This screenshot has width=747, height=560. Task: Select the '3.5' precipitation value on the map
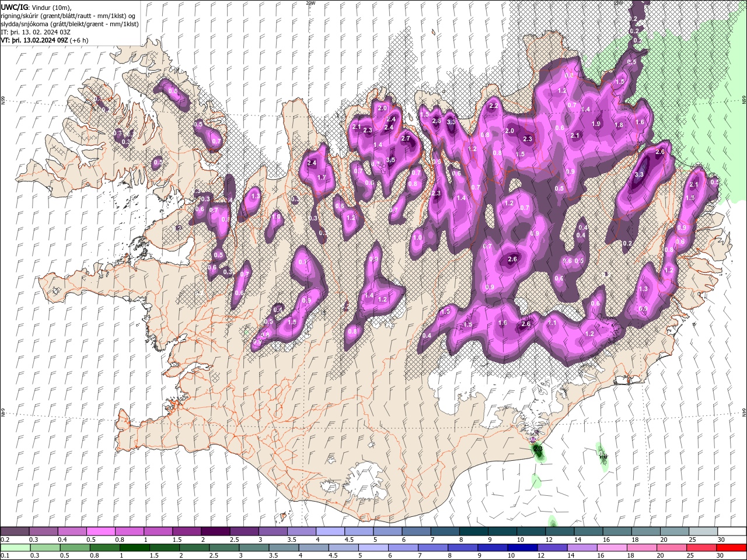[x=390, y=160]
